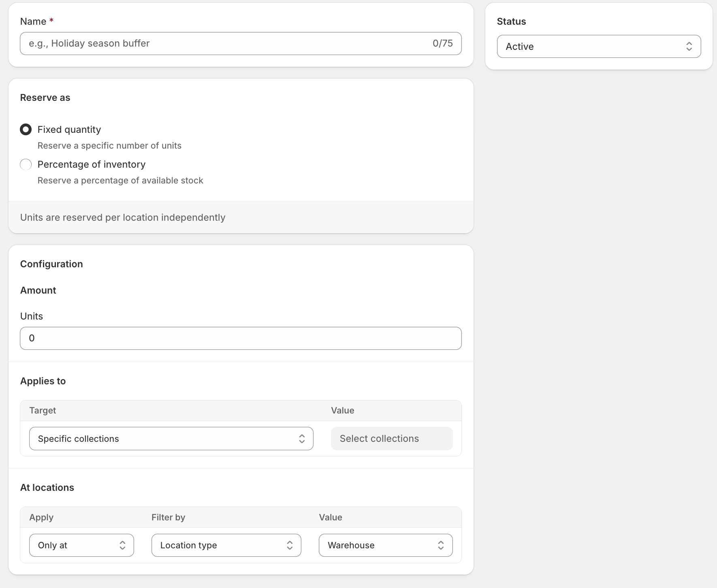Click the Name field label
This screenshot has height=588, width=717.
(x=33, y=21)
